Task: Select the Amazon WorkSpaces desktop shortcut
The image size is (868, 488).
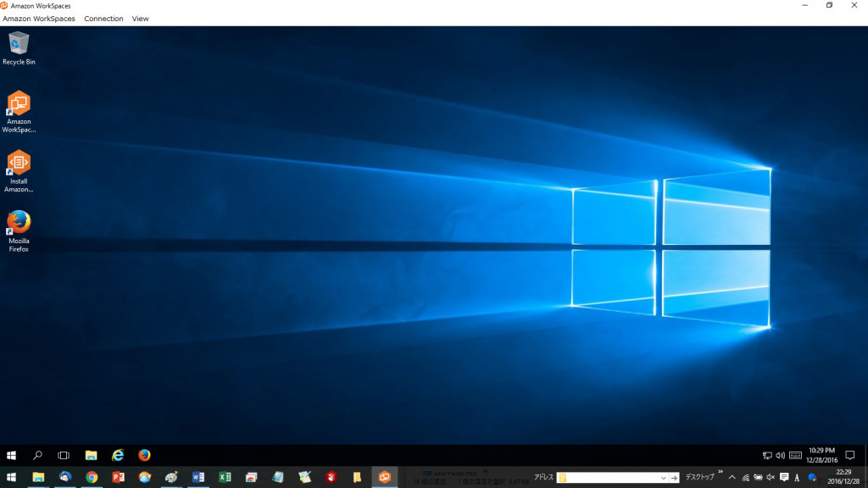Action: pyautogui.click(x=19, y=112)
